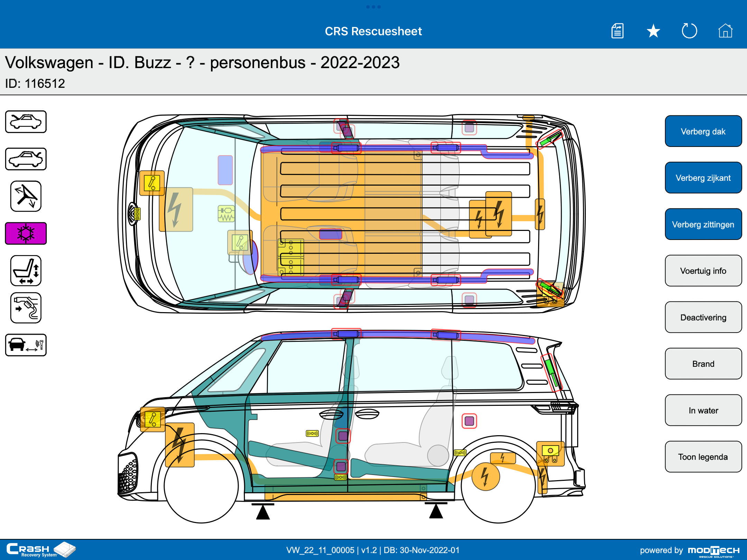This screenshot has width=747, height=560.
Task: Click round high-voltage motor symbol in rear wheel
Action: (x=486, y=477)
